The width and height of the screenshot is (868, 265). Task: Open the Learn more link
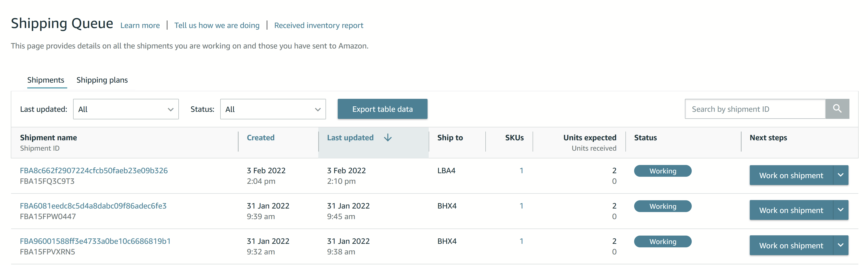140,25
